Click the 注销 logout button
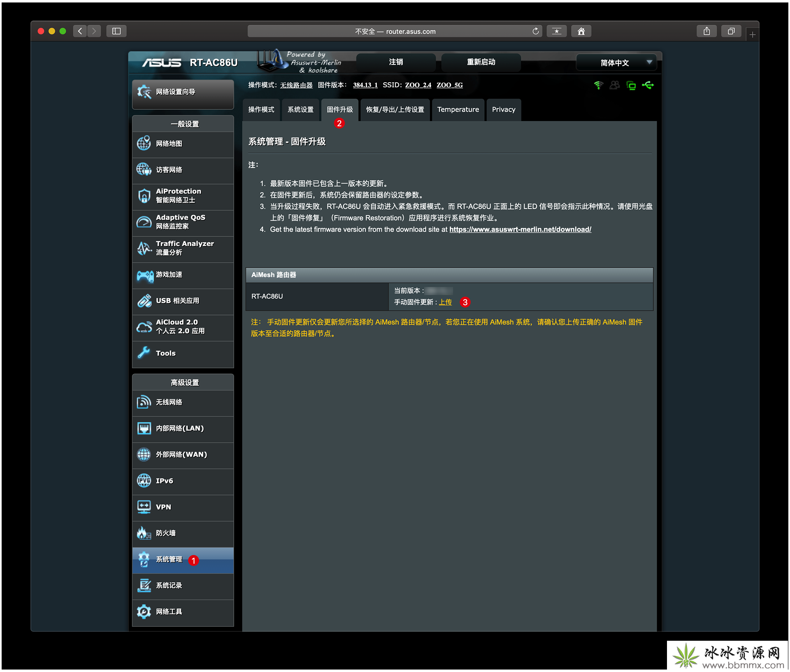 396,62
